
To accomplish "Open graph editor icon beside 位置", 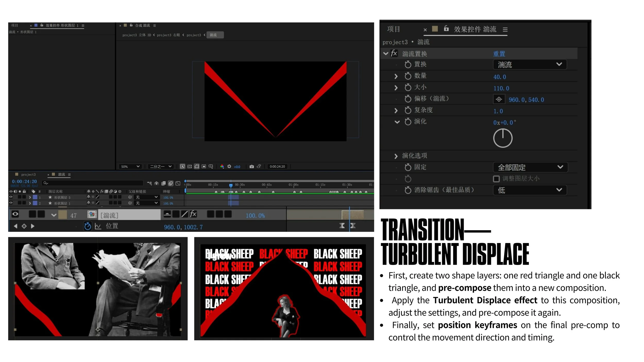I will click(98, 226).
